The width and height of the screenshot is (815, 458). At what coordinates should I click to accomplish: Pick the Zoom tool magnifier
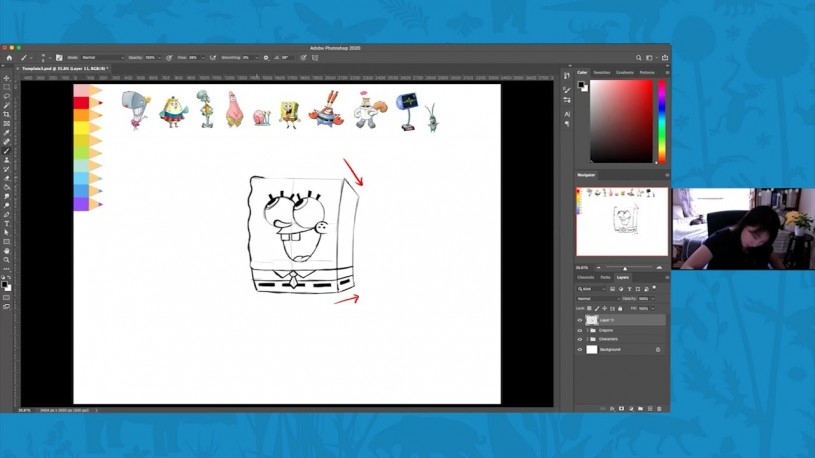[x=7, y=260]
